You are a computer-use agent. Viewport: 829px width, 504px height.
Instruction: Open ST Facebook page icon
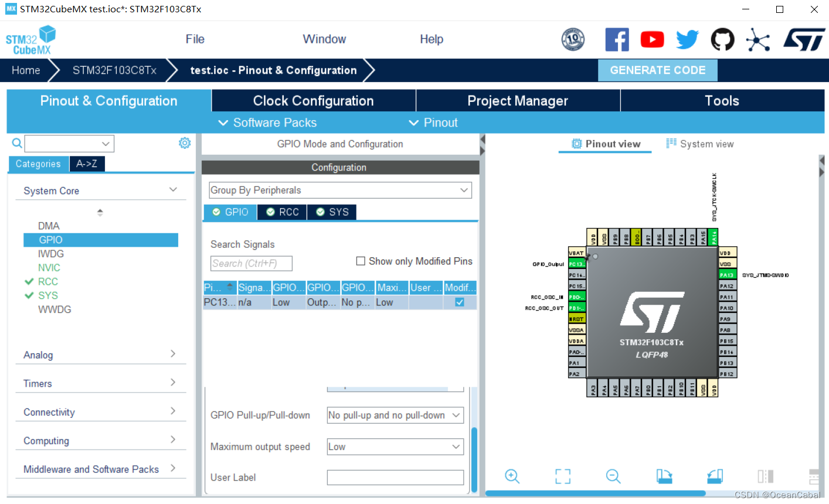(617, 40)
